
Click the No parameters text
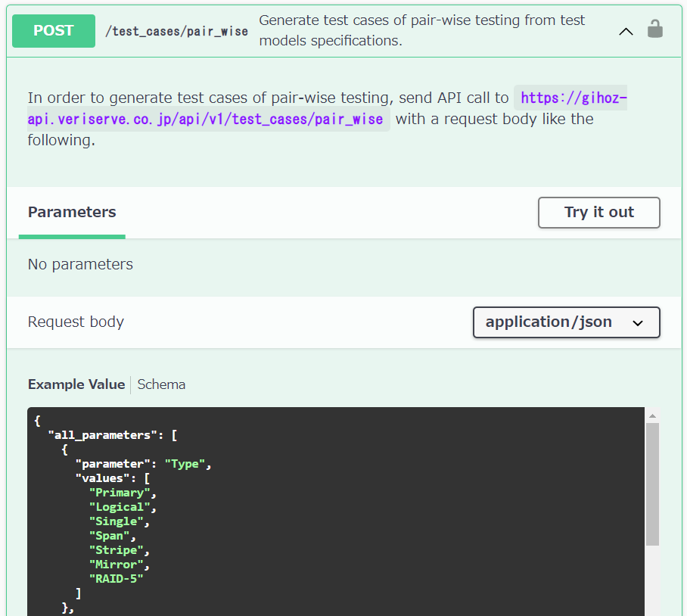pyautogui.click(x=80, y=265)
